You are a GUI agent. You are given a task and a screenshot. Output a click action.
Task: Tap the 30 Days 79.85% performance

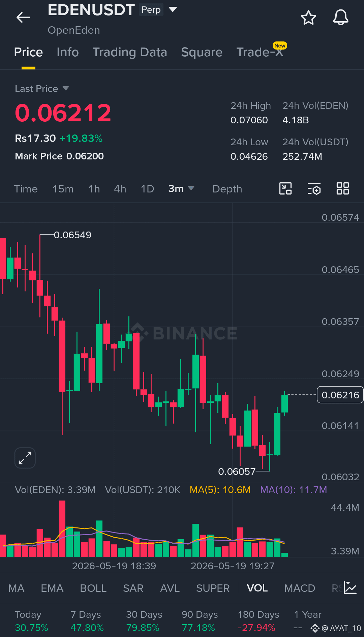point(144,621)
